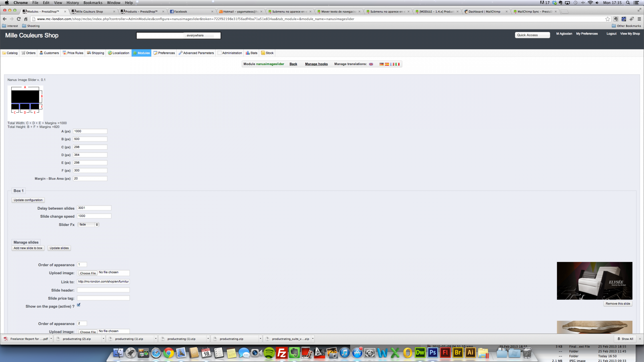The width and height of the screenshot is (644, 362).
Task: Click the Elysée slide thumbnail image
Action: click(x=594, y=281)
